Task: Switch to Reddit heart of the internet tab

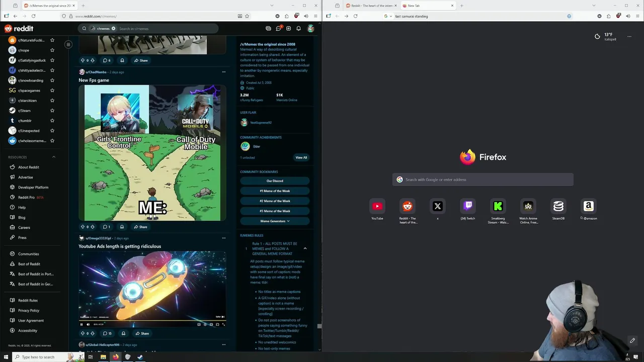Action: (371, 6)
